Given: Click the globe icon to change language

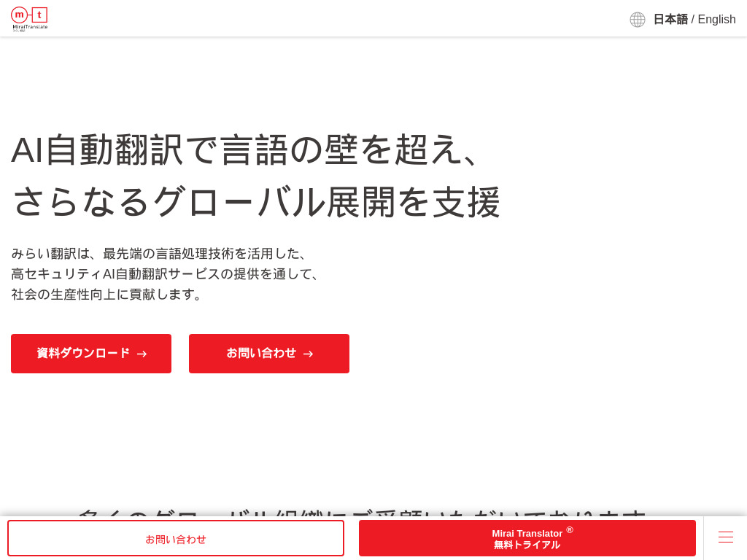Looking at the screenshot, I should point(637,20).
